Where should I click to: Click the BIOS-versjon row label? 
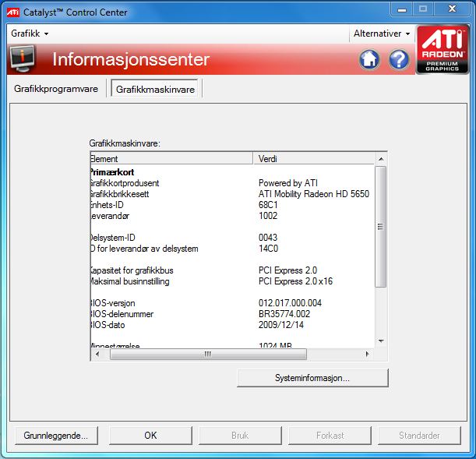coord(113,303)
